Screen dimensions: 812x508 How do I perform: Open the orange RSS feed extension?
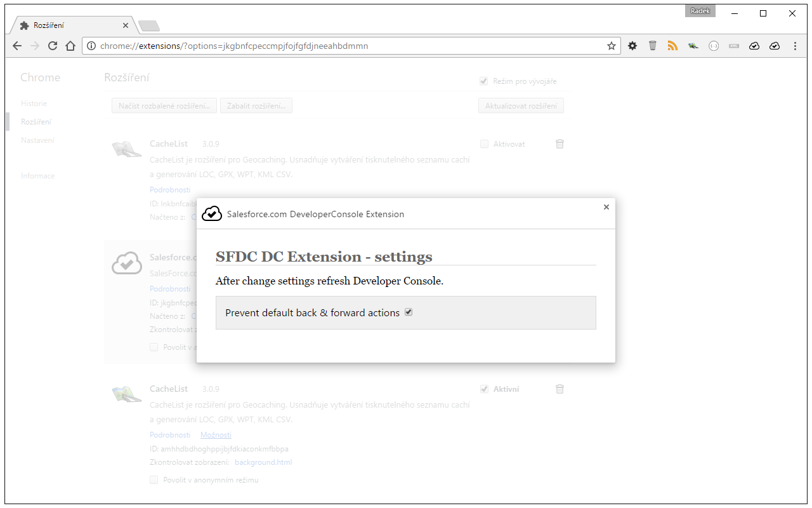(x=673, y=46)
